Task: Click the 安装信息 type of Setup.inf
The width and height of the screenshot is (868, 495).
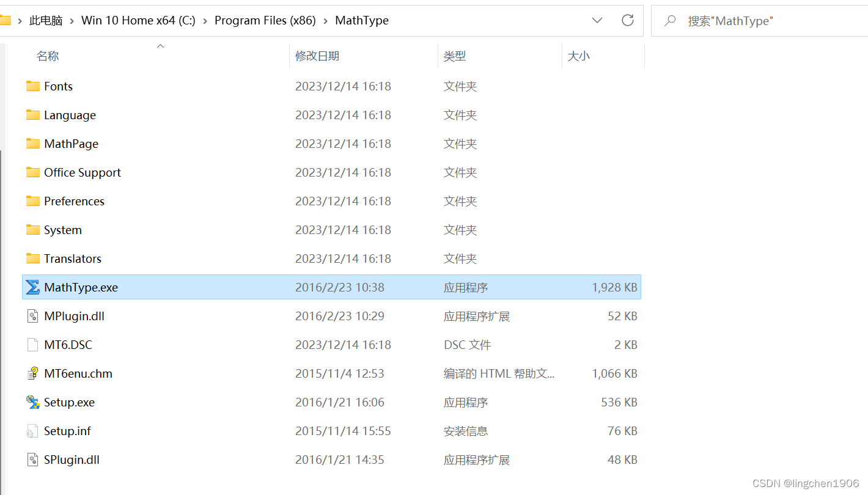Action: pyautogui.click(x=466, y=431)
